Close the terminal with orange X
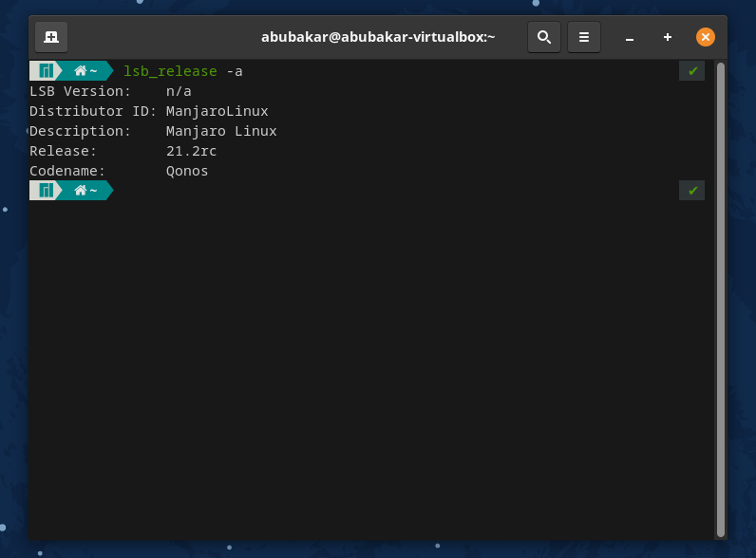The image size is (756, 558). (x=706, y=37)
